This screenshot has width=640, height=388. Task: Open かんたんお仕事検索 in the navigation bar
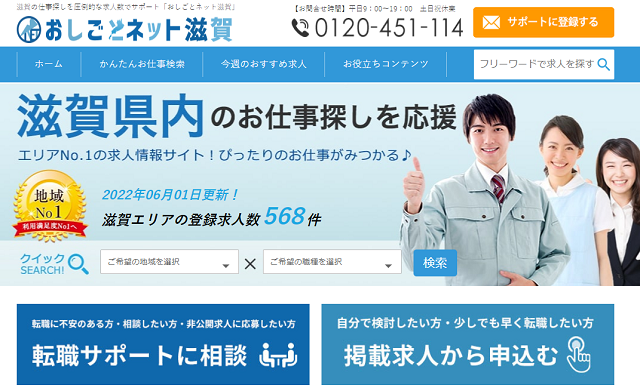[x=142, y=64]
